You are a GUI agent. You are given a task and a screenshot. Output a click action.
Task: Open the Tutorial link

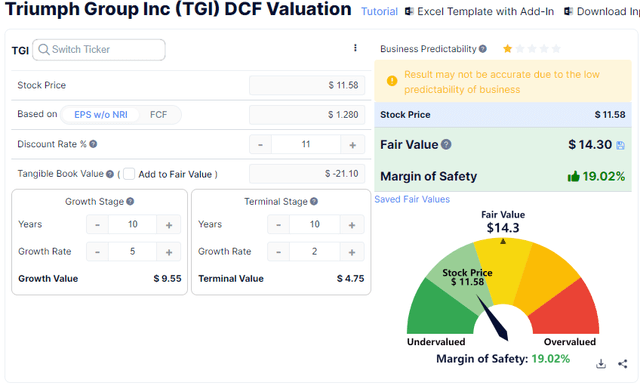pyautogui.click(x=379, y=11)
